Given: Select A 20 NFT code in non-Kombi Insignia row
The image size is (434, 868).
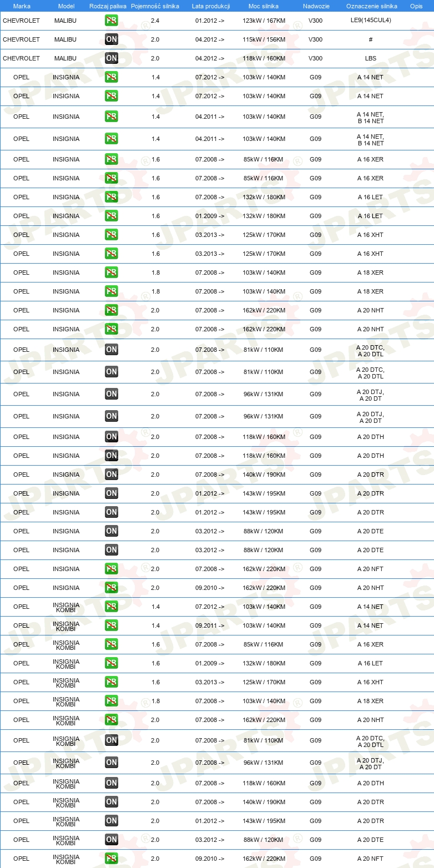Looking at the screenshot, I should click(x=370, y=569).
